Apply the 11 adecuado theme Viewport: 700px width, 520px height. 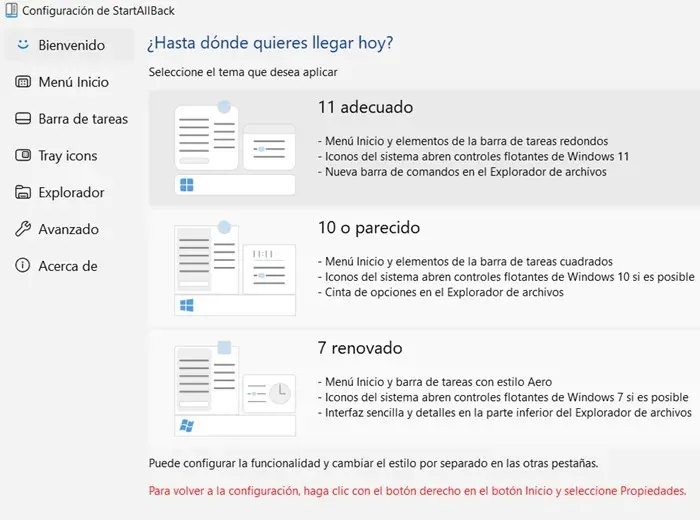[x=424, y=148]
